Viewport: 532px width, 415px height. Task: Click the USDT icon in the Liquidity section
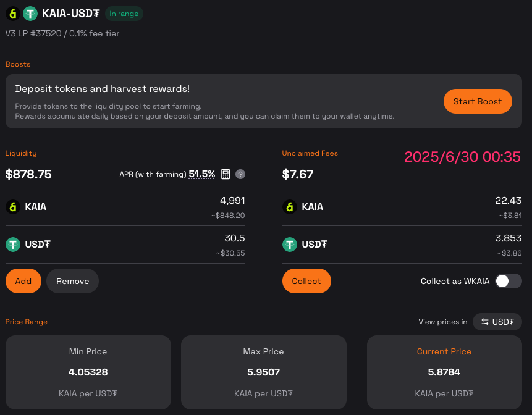[13, 245]
